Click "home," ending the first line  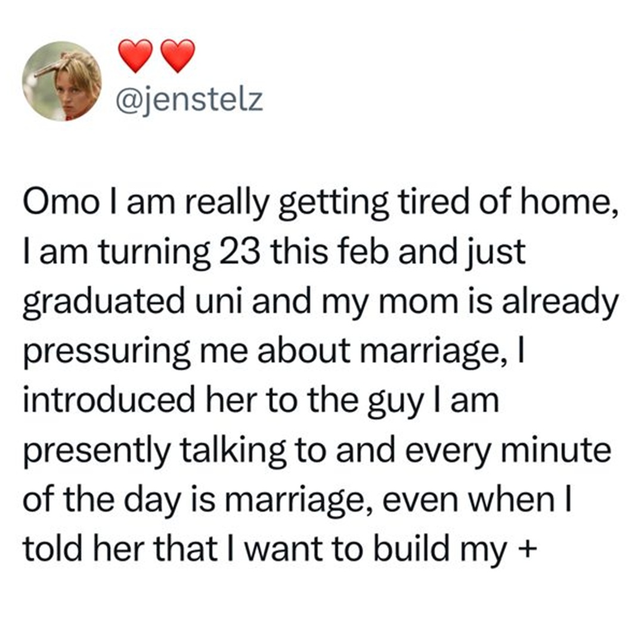coord(569,204)
